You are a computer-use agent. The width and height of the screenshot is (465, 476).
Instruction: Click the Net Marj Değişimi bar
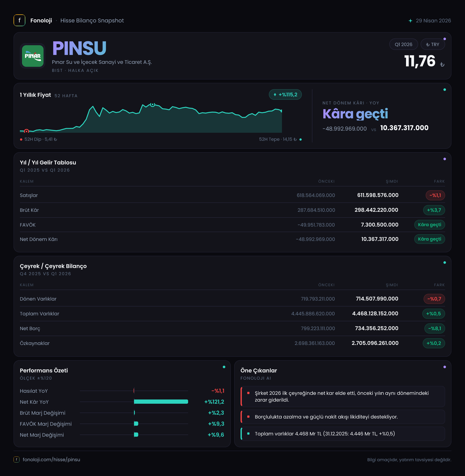click(x=136, y=435)
